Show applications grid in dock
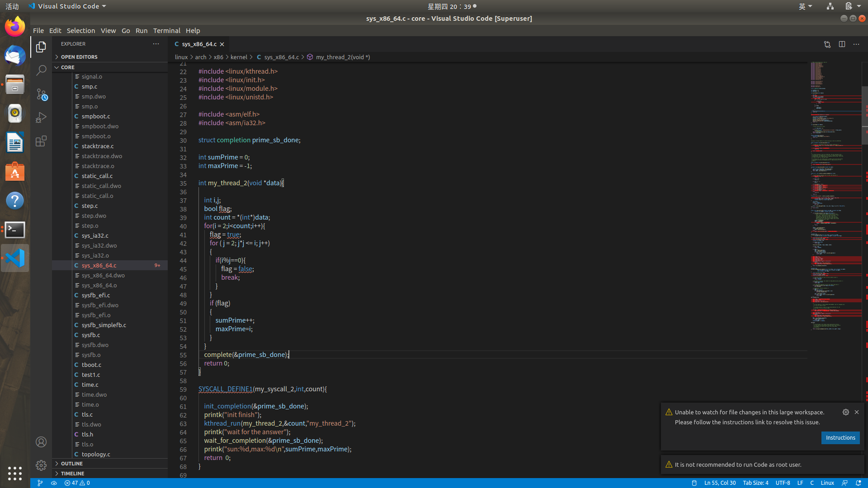868x488 pixels. 15,473
